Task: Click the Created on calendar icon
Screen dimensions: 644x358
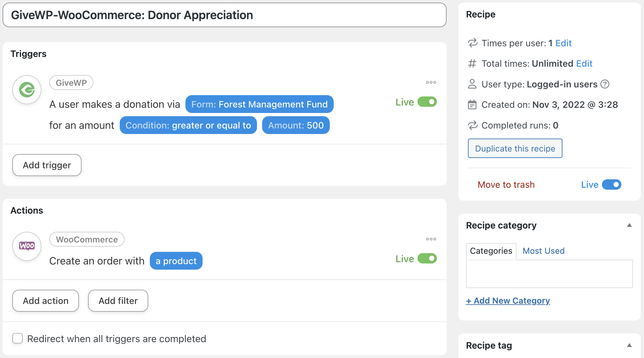Action: pyautogui.click(x=472, y=105)
